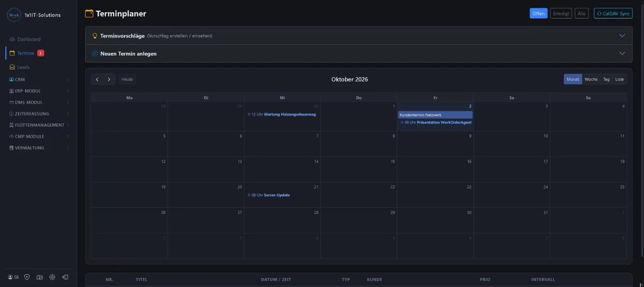Click the Heute button
The height and width of the screenshot is (287, 644).
[127, 79]
